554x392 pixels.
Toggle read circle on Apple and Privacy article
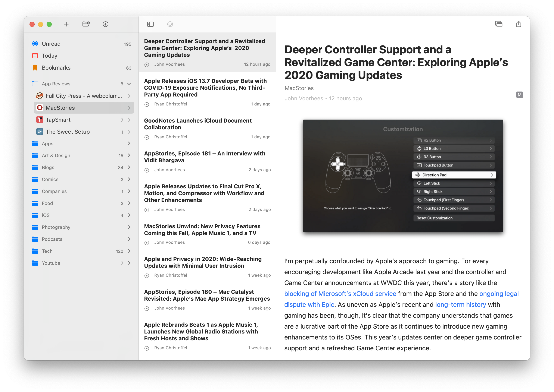tap(147, 276)
